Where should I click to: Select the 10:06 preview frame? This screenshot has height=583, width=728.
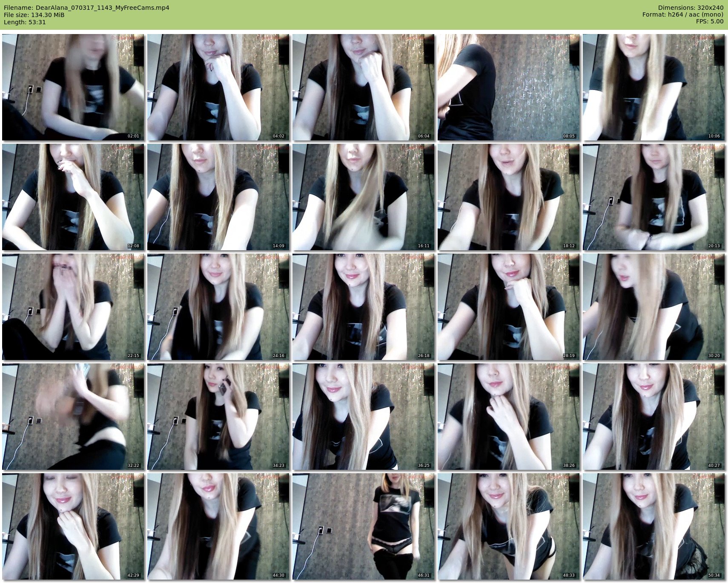(654, 87)
